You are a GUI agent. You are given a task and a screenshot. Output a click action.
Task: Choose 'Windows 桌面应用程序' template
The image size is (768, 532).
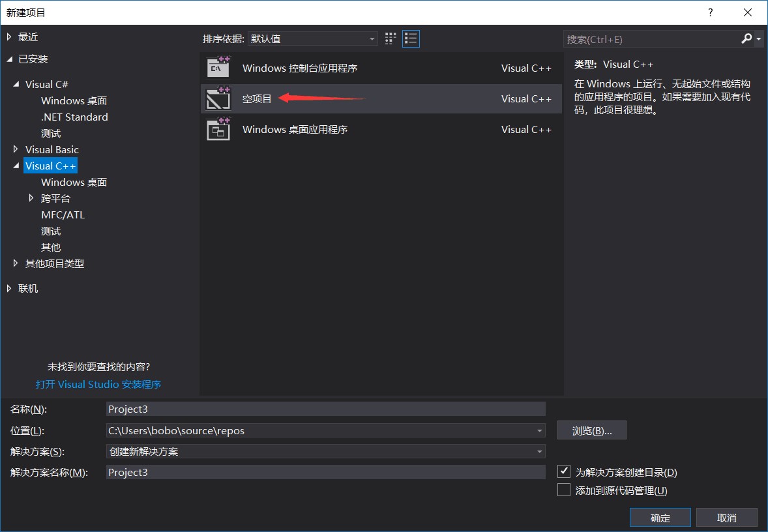(295, 129)
